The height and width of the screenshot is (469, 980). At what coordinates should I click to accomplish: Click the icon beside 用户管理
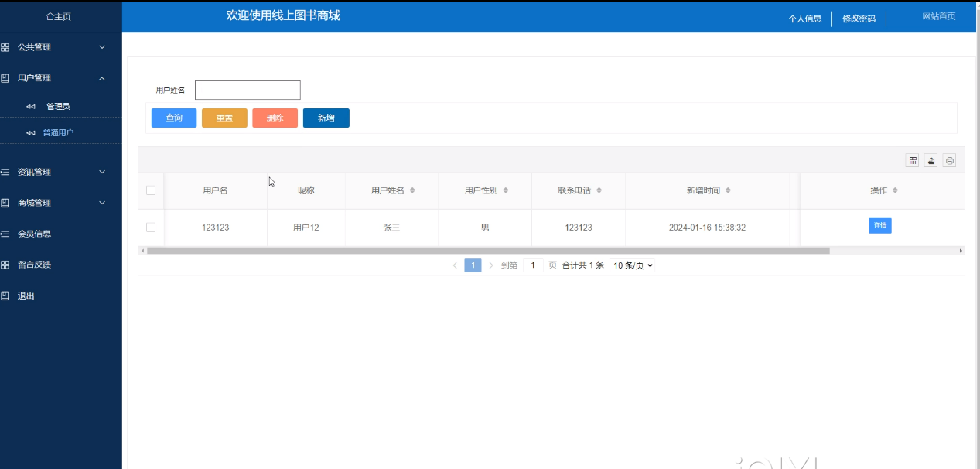(x=5, y=78)
